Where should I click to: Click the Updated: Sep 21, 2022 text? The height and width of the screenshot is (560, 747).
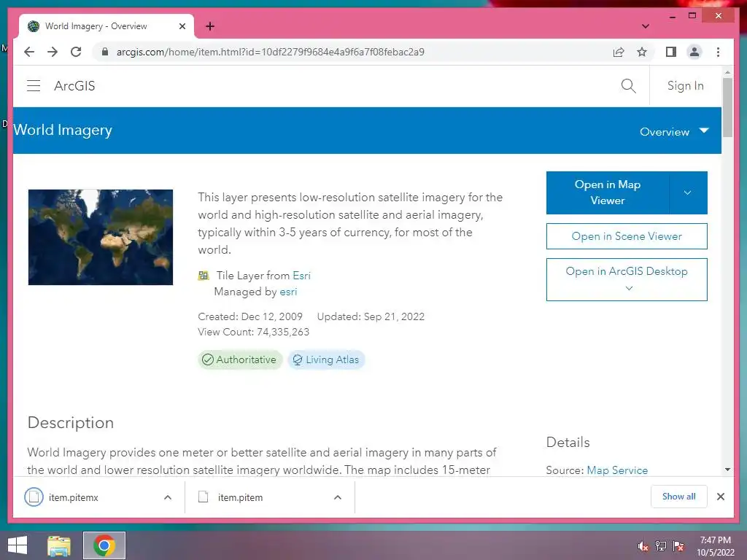click(371, 316)
